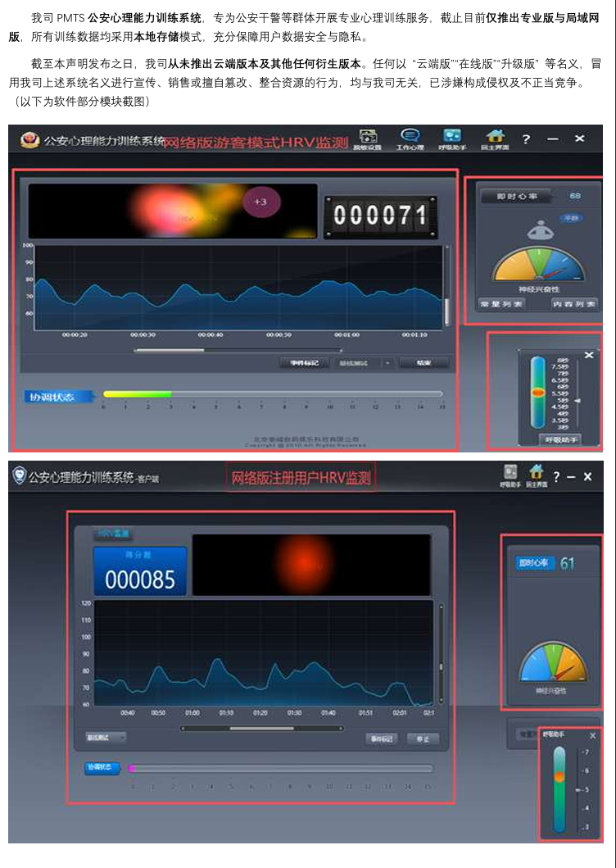Click the help question mark in top window
Screen dimensions: 616x868
[x=526, y=139]
